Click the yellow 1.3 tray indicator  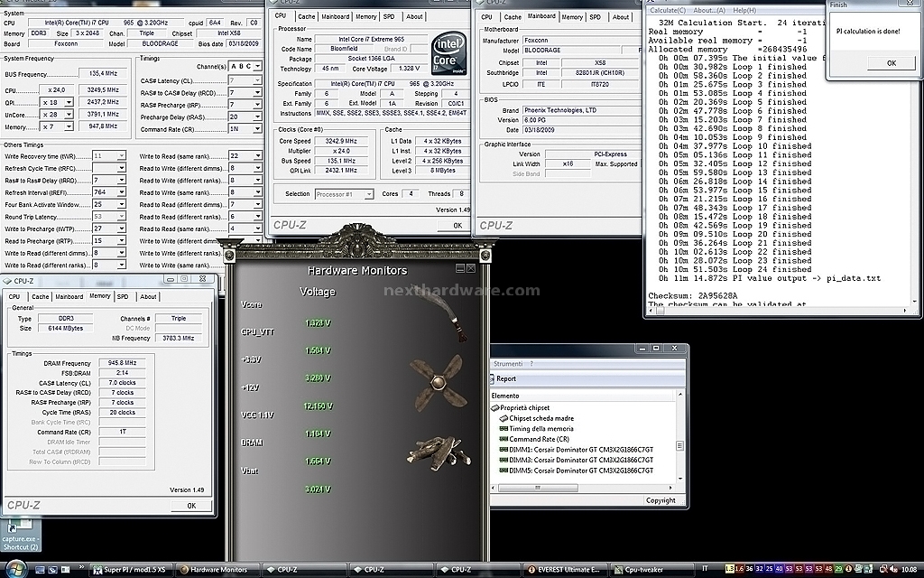click(729, 569)
